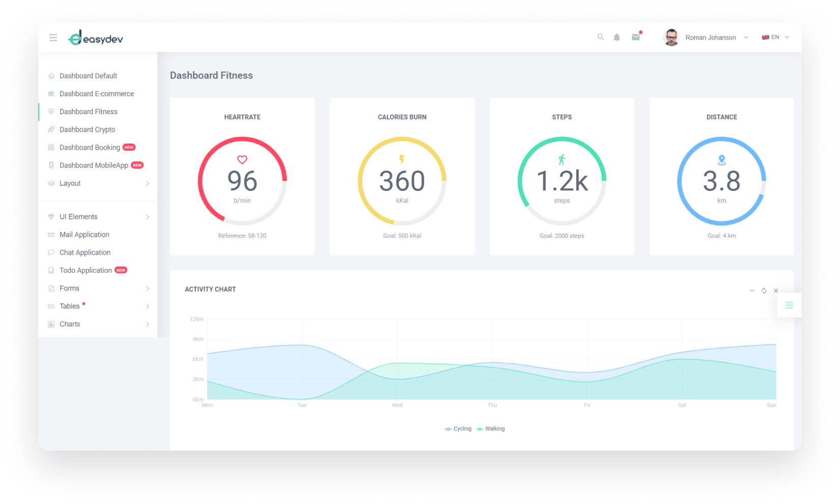Click the rocket icon beside Dashboard Crypto
840x504 pixels.
51,129
